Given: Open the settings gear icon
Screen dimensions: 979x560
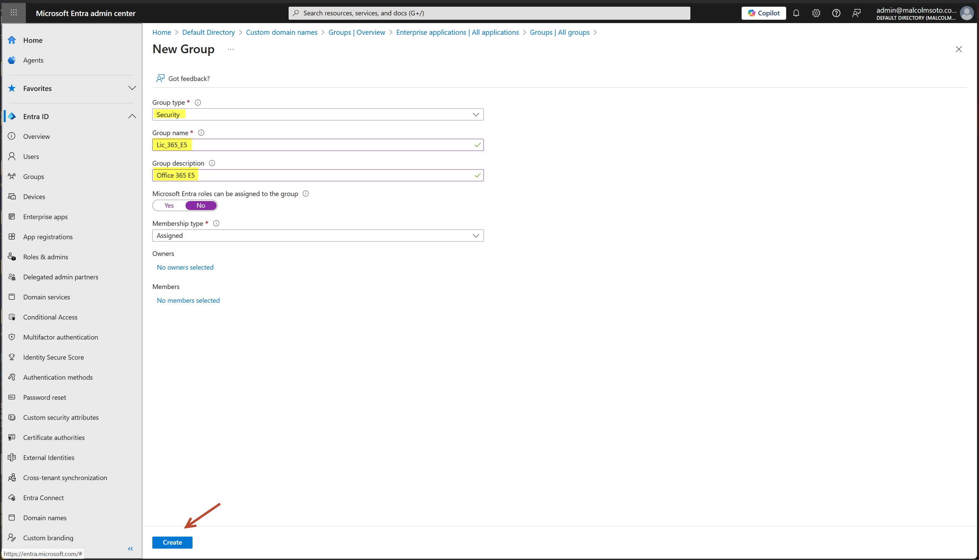Looking at the screenshot, I should (x=816, y=13).
